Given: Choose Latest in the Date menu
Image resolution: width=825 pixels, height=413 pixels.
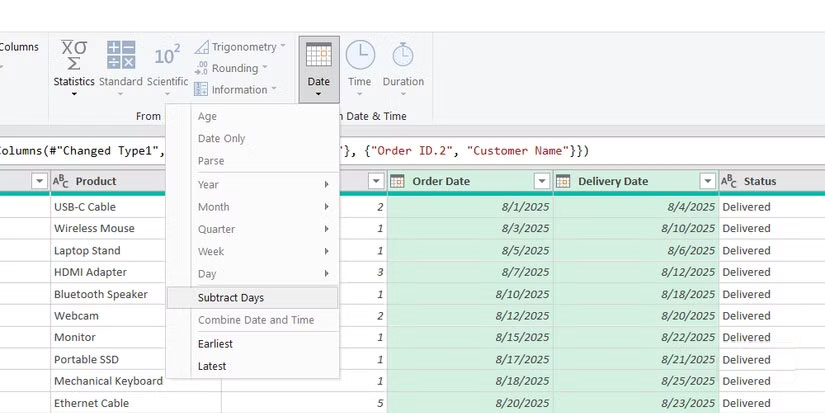Looking at the screenshot, I should 212,366.
